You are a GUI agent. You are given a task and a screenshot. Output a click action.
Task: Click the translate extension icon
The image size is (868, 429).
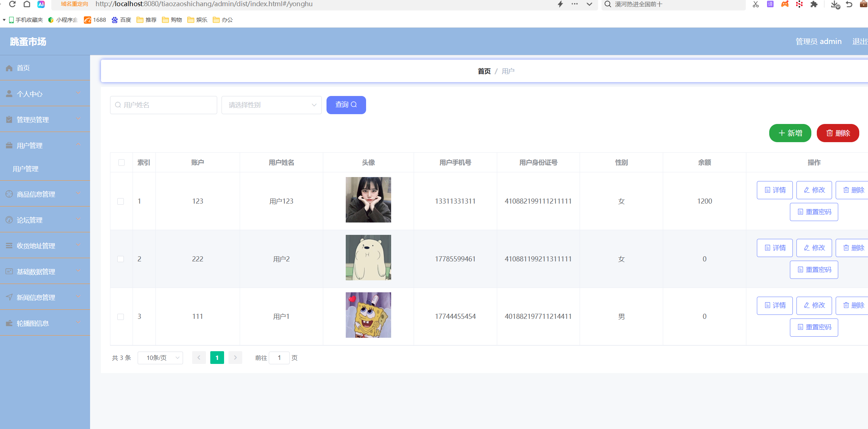click(770, 4)
